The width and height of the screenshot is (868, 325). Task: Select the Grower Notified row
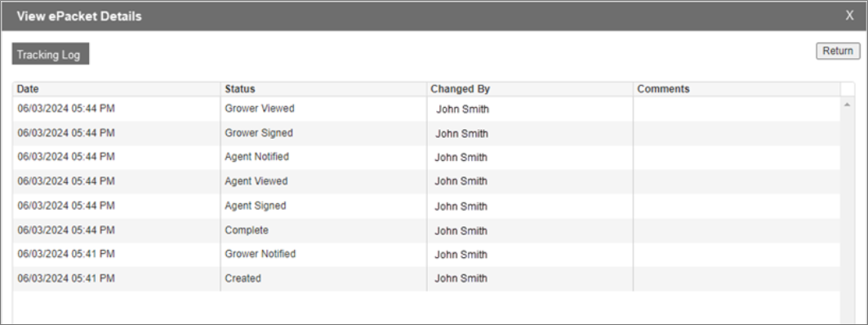coord(426,255)
